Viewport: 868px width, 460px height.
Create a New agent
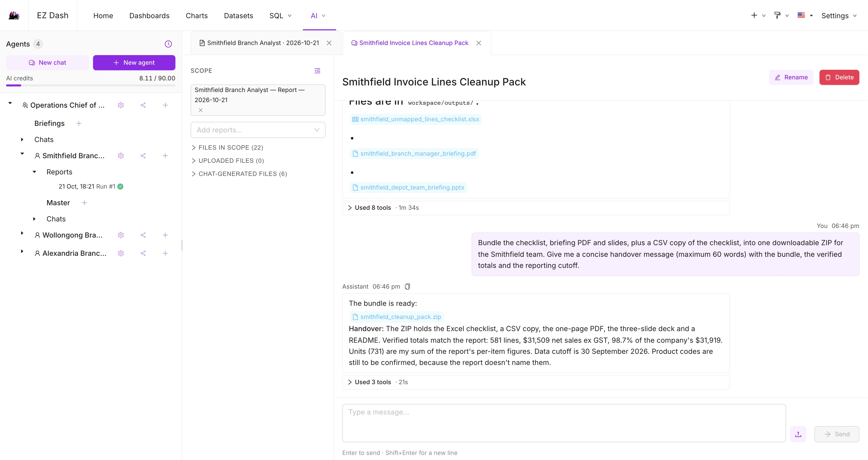pos(134,63)
